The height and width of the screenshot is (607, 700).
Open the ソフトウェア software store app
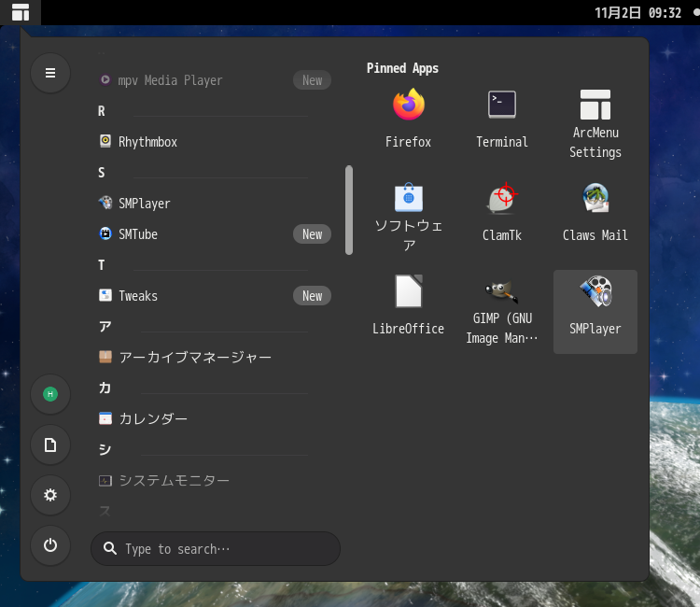coord(408,218)
